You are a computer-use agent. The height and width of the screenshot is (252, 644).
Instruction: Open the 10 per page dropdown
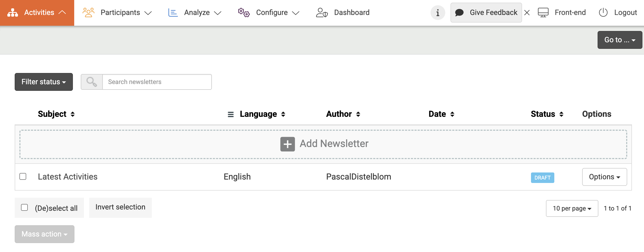click(x=572, y=208)
